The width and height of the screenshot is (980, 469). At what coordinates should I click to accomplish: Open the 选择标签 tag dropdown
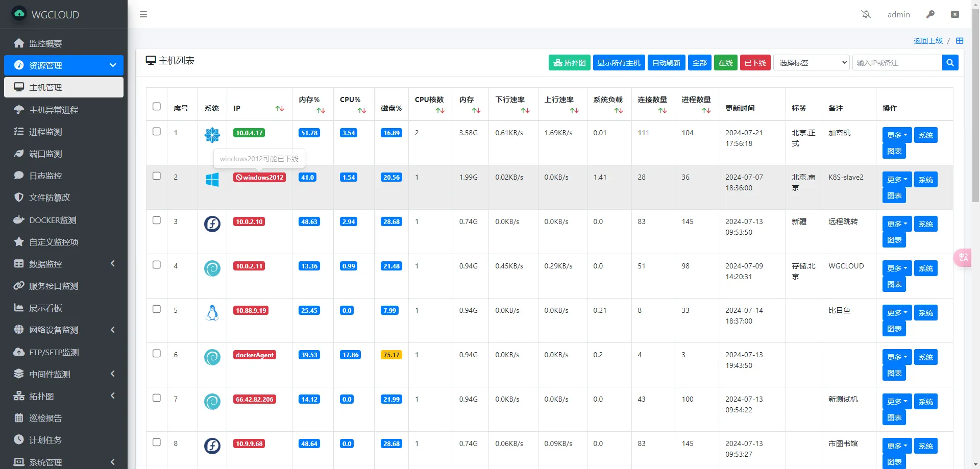point(812,63)
